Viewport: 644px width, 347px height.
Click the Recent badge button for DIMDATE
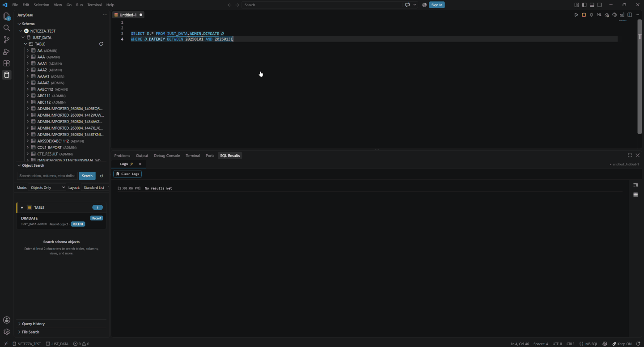coord(97,218)
